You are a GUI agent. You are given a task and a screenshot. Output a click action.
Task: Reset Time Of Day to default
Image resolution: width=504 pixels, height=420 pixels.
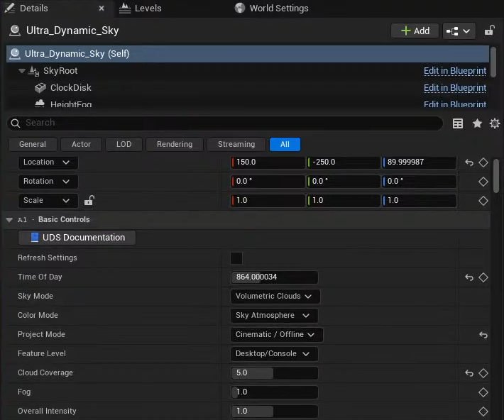click(x=469, y=277)
